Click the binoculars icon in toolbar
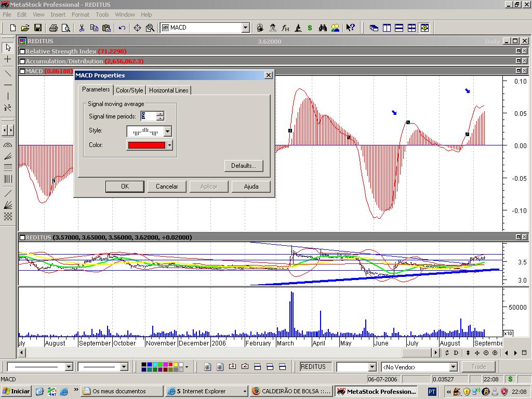 pyautogui.click(x=323, y=28)
